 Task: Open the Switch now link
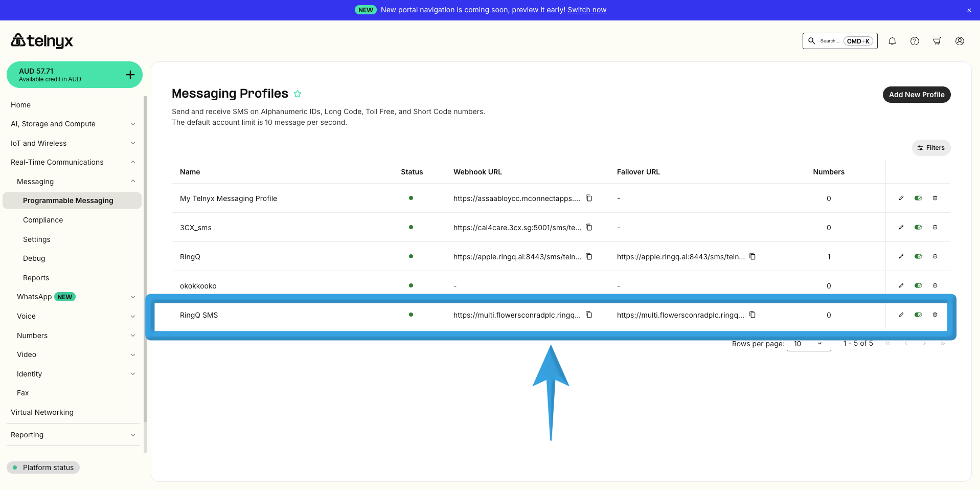pyautogui.click(x=586, y=9)
